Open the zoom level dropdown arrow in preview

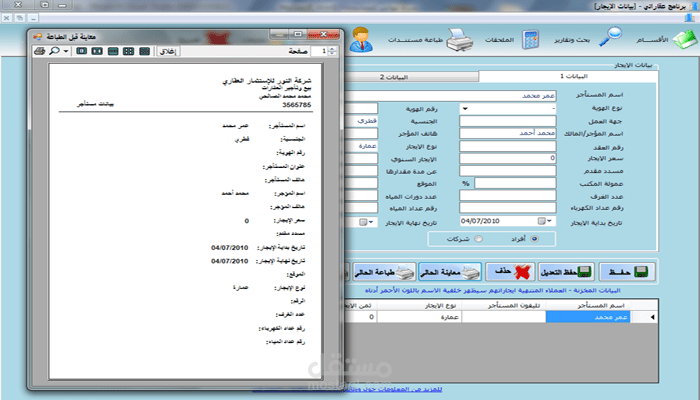(x=66, y=51)
